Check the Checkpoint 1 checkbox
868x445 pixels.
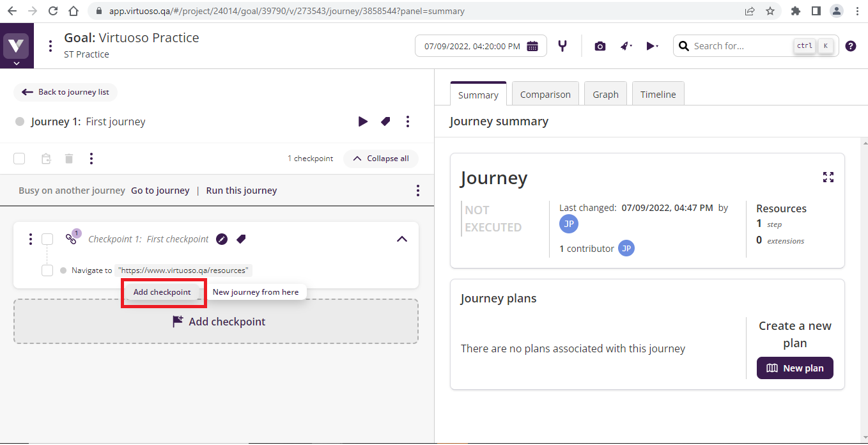point(47,239)
